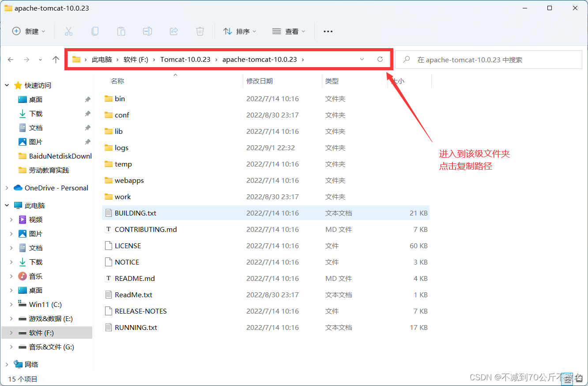Open the webapps folder

click(x=129, y=180)
